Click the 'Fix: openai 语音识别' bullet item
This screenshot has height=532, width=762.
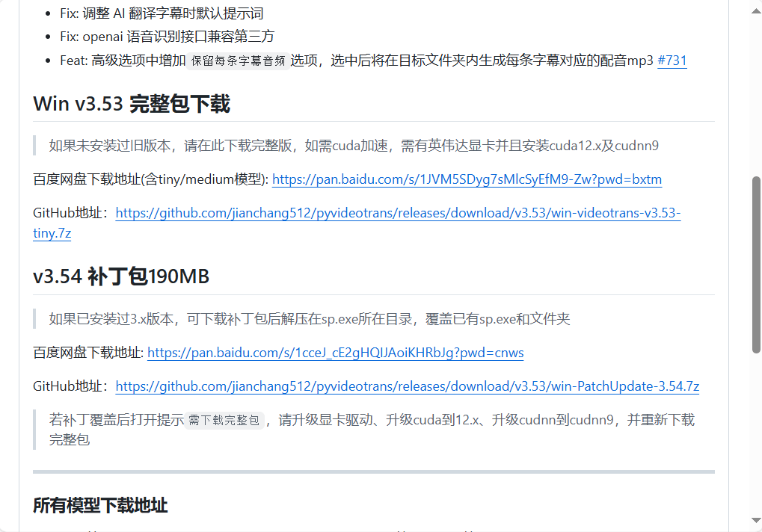coord(168,37)
